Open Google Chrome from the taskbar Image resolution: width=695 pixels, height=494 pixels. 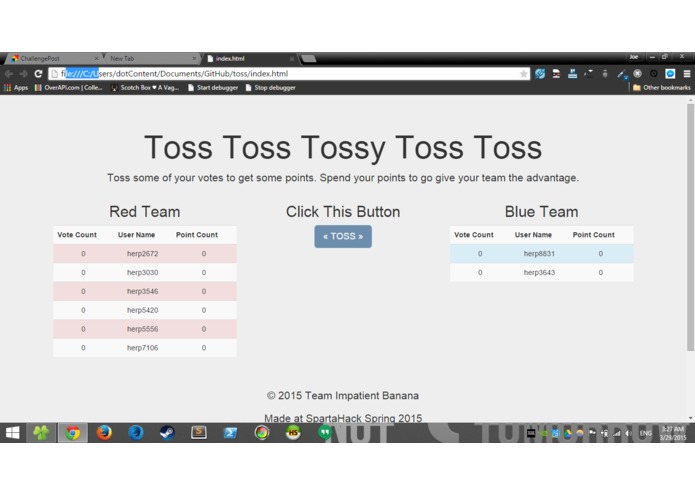73,433
